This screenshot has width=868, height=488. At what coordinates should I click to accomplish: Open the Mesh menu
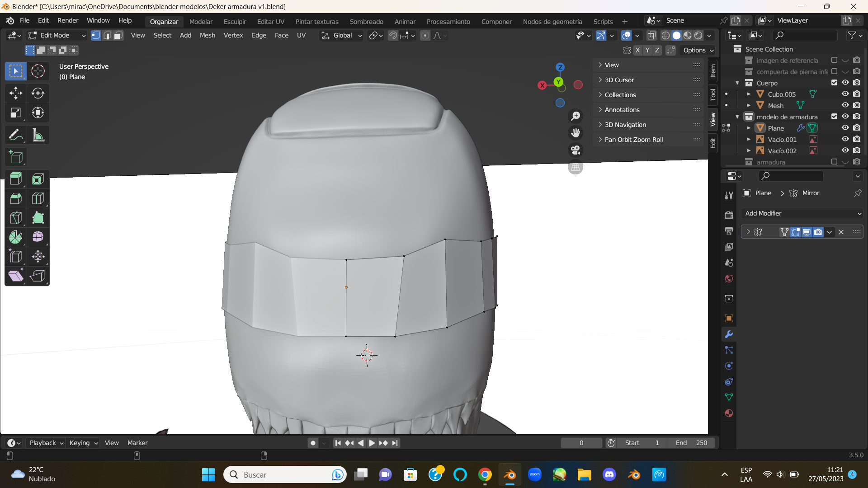click(x=207, y=36)
